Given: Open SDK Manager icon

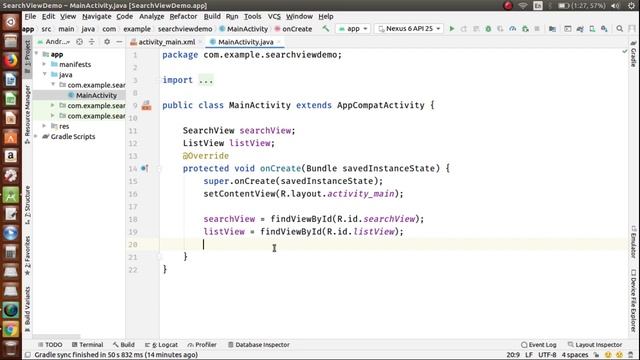Looking at the screenshot, I should (x=604, y=29).
